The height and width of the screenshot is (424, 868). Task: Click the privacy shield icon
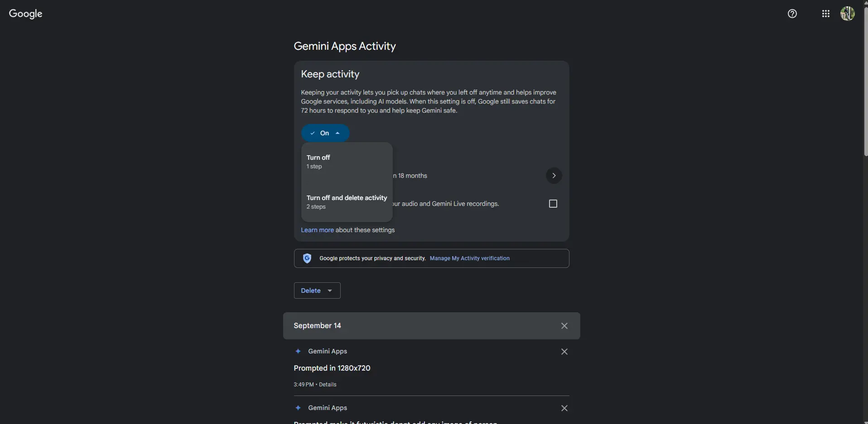pyautogui.click(x=307, y=258)
